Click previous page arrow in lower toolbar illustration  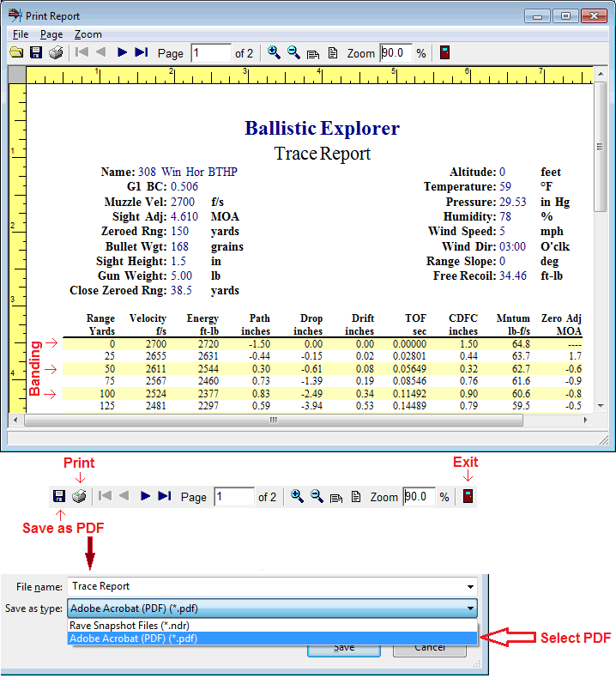click(x=124, y=495)
